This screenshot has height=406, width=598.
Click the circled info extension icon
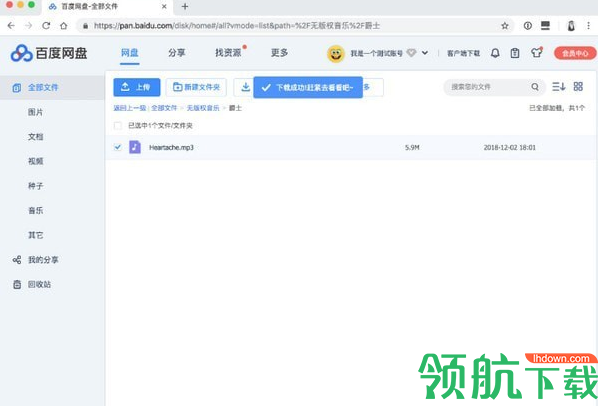click(x=528, y=26)
